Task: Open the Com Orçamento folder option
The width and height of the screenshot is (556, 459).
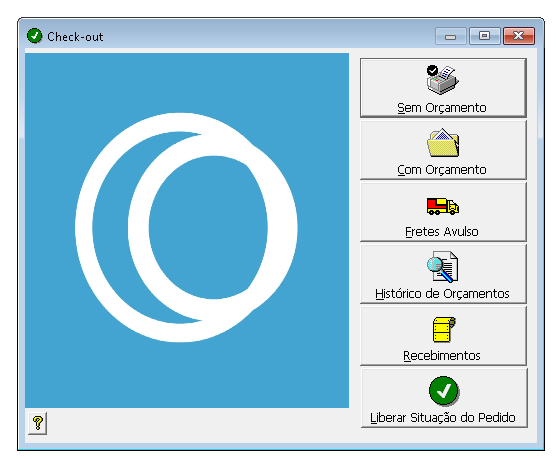Action: (443, 150)
